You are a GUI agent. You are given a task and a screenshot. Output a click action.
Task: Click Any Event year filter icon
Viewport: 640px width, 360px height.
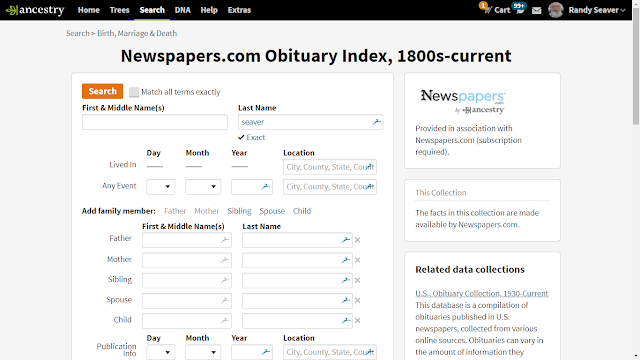(266, 187)
